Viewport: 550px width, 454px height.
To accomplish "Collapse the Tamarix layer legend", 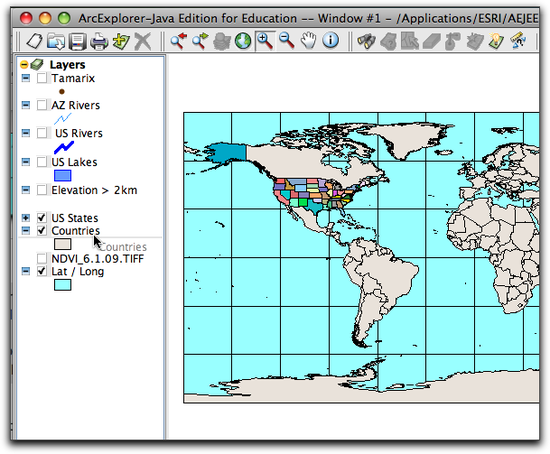I will tap(26, 78).
